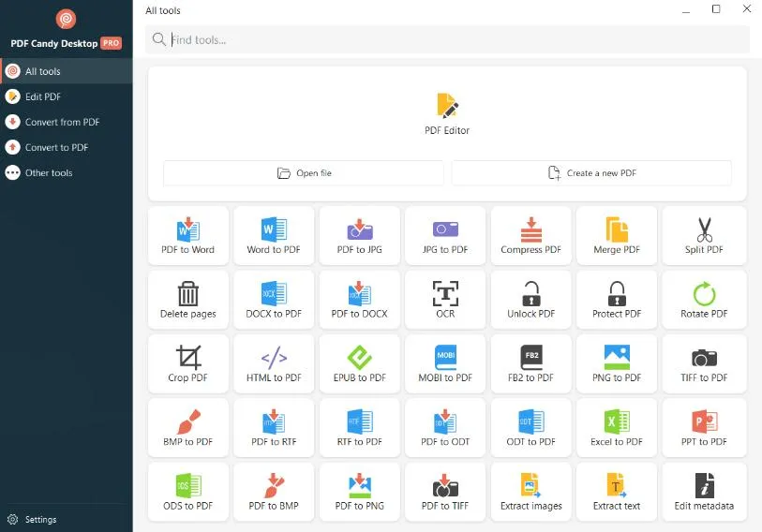The width and height of the screenshot is (762, 532).
Task: Maximize the PDF Candy window
Action: tap(716, 9)
